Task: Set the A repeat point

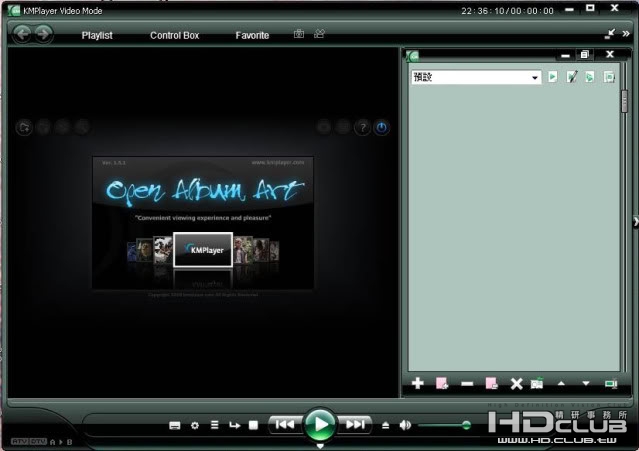Action: [x=52, y=442]
